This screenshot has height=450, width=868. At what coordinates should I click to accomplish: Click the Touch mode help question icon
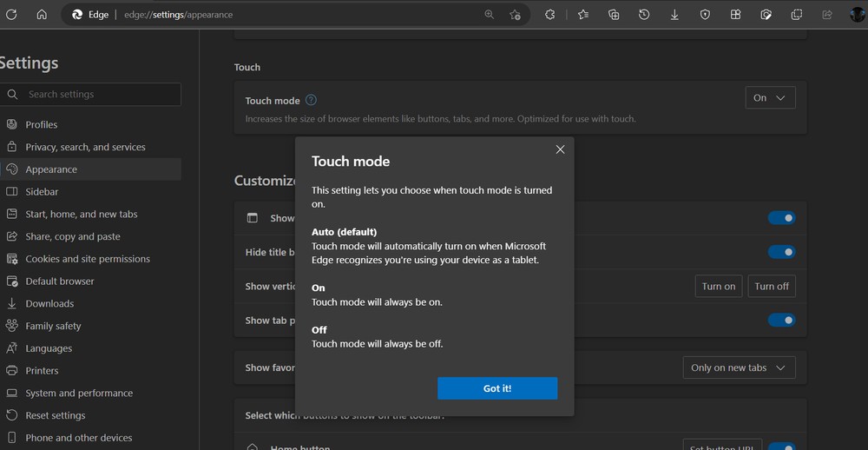pos(311,100)
